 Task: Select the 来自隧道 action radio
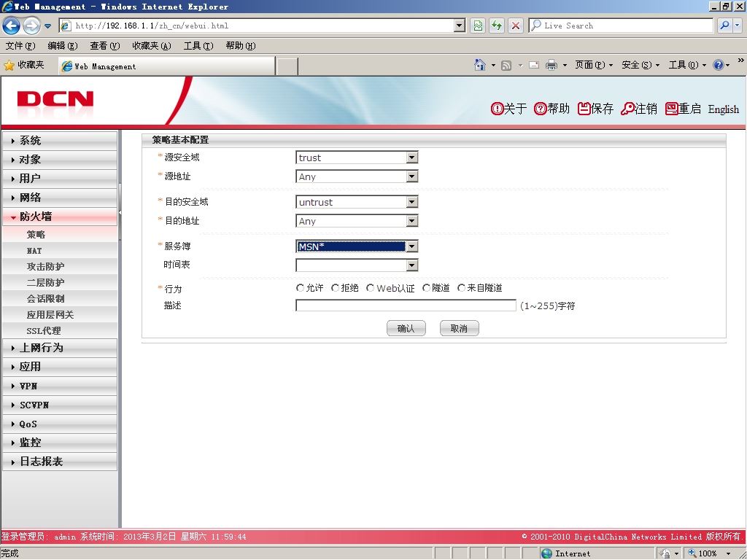point(461,288)
